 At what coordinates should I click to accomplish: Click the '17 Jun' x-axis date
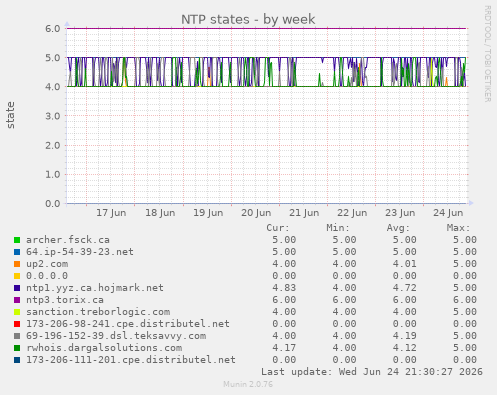pos(111,213)
